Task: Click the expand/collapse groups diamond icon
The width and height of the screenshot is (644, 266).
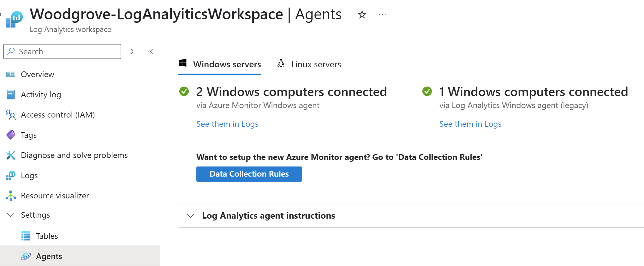Action: (131, 51)
